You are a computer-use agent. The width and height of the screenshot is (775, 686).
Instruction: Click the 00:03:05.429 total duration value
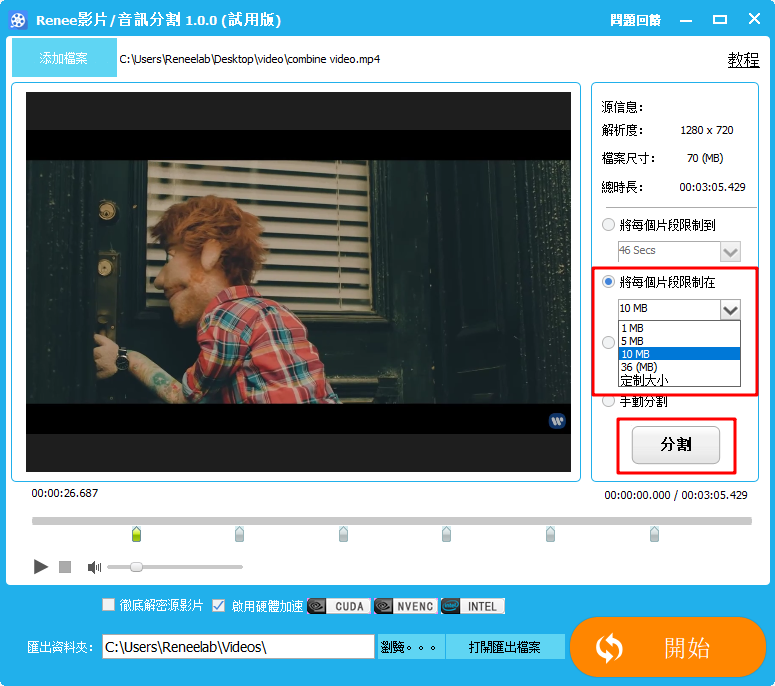[x=712, y=187]
